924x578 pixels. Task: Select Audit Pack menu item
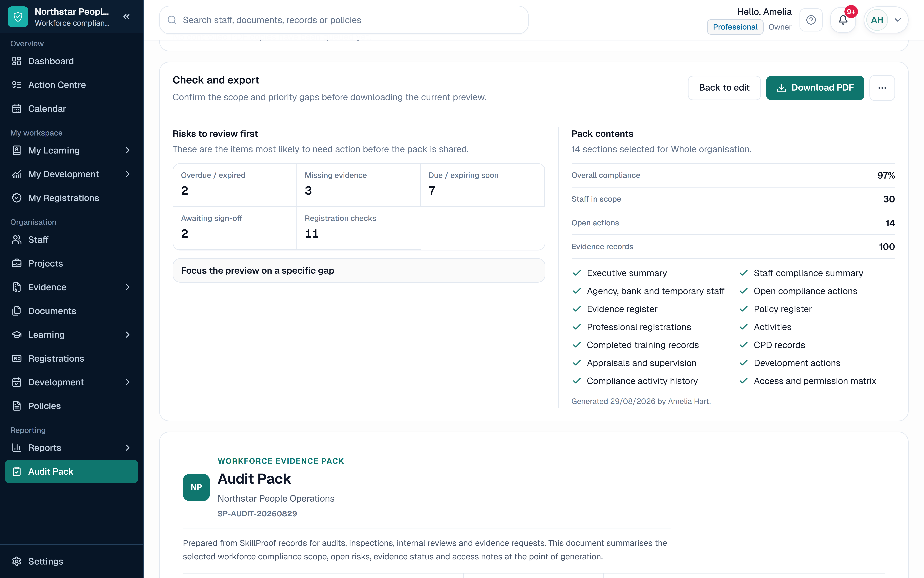pos(71,471)
